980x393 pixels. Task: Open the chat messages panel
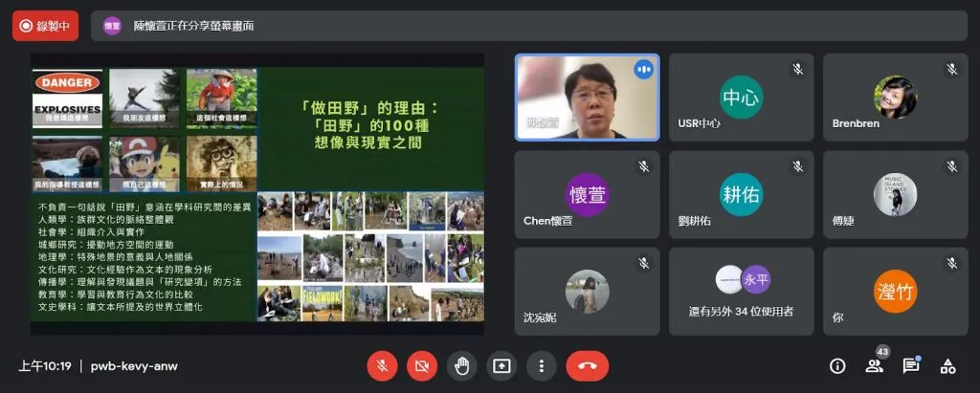pyautogui.click(x=911, y=365)
